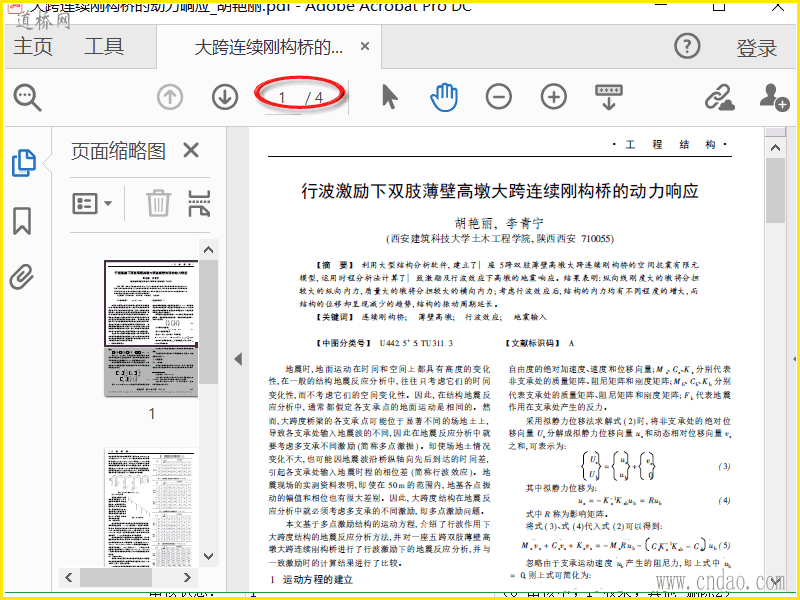
Task: Go to next page arrow
Action: tap(224, 97)
